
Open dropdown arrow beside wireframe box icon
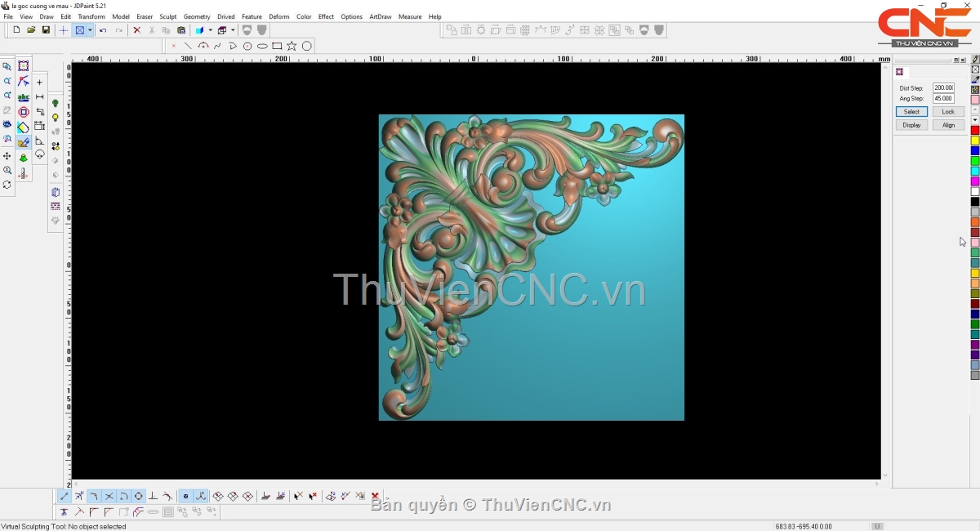coord(232,30)
